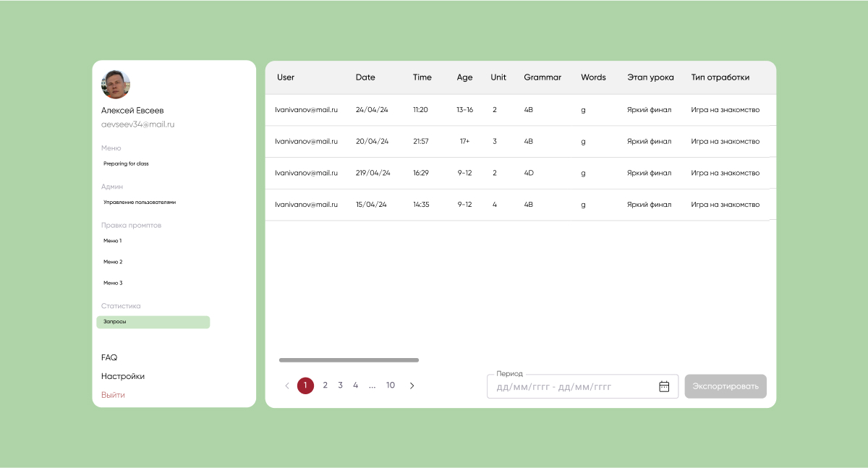Jump to page 10 in pagination
Screen dimensions: 868x468
click(391, 386)
